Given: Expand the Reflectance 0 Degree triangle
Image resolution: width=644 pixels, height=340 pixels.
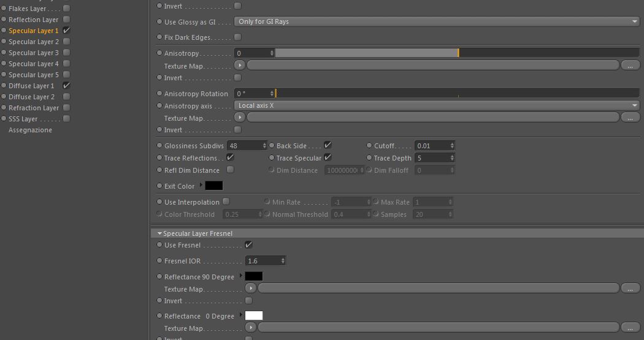Looking at the screenshot, I should pos(240,315).
